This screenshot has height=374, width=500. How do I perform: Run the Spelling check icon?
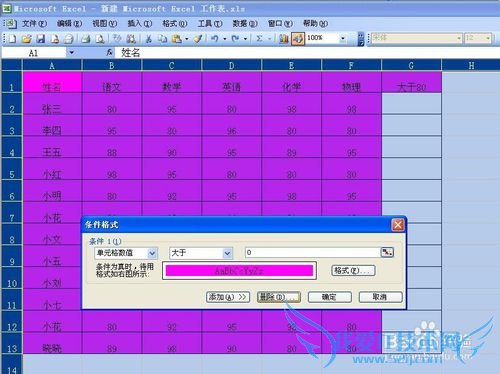coord(117,39)
